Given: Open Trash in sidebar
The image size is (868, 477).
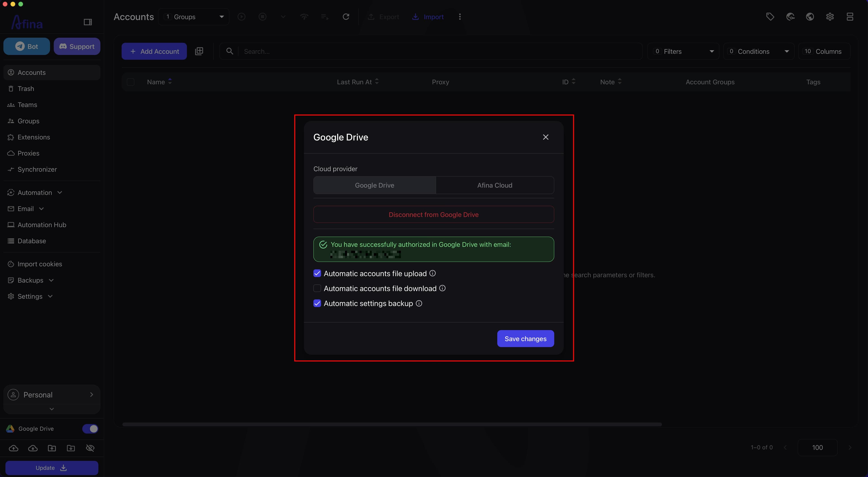Looking at the screenshot, I should pyautogui.click(x=52, y=89).
